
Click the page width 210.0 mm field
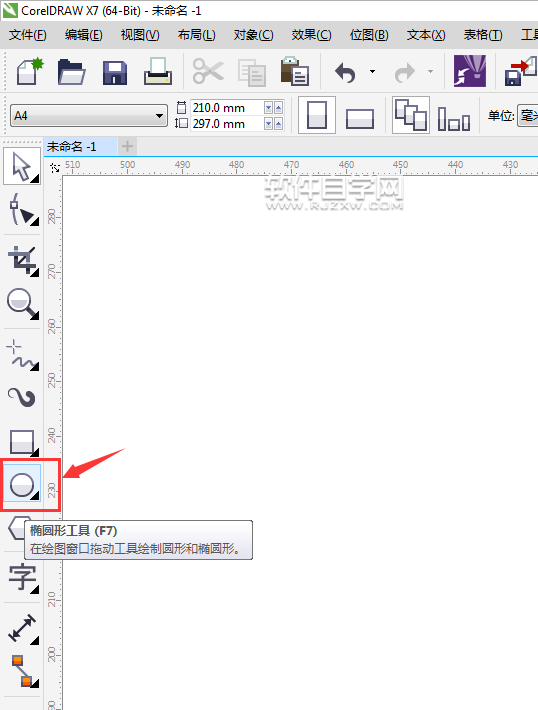pos(226,108)
